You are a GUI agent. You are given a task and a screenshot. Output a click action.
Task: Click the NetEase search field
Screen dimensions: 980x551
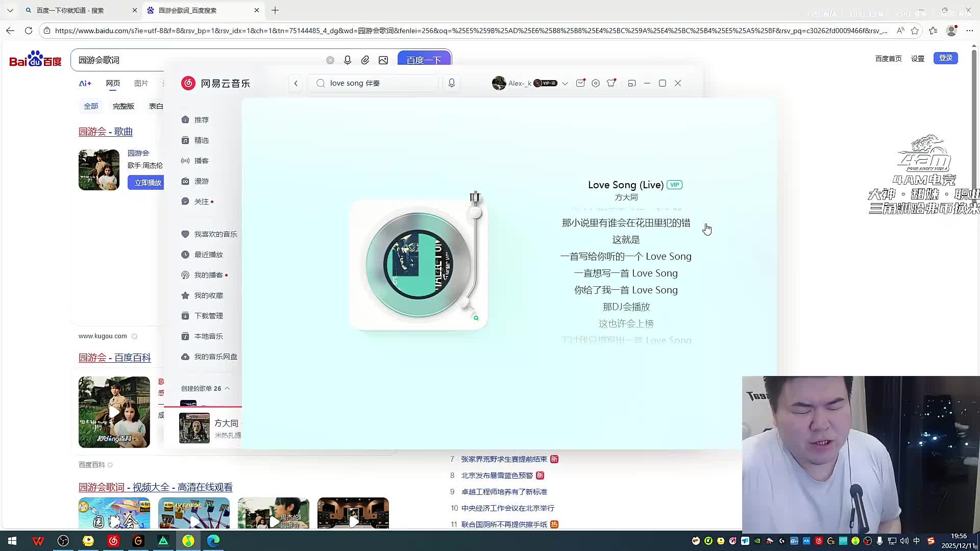(x=378, y=83)
